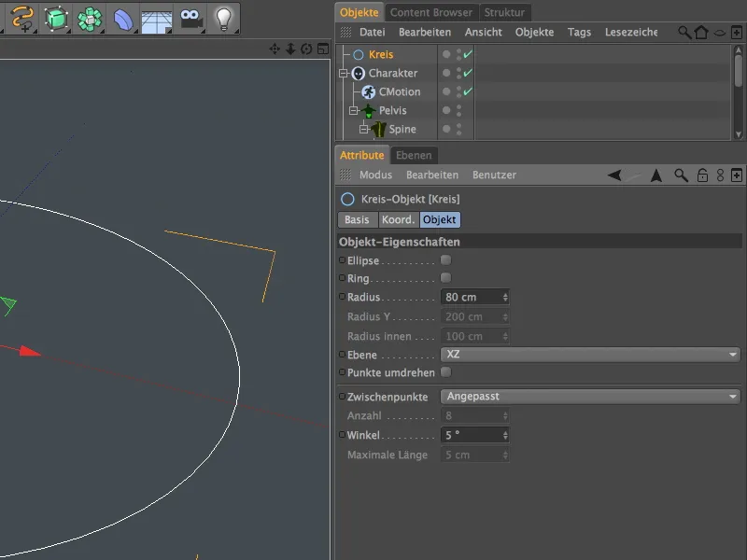The width and height of the screenshot is (747, 560).
Task: Toggle Radius animation keyframe dot
Action: coord(342,297)
